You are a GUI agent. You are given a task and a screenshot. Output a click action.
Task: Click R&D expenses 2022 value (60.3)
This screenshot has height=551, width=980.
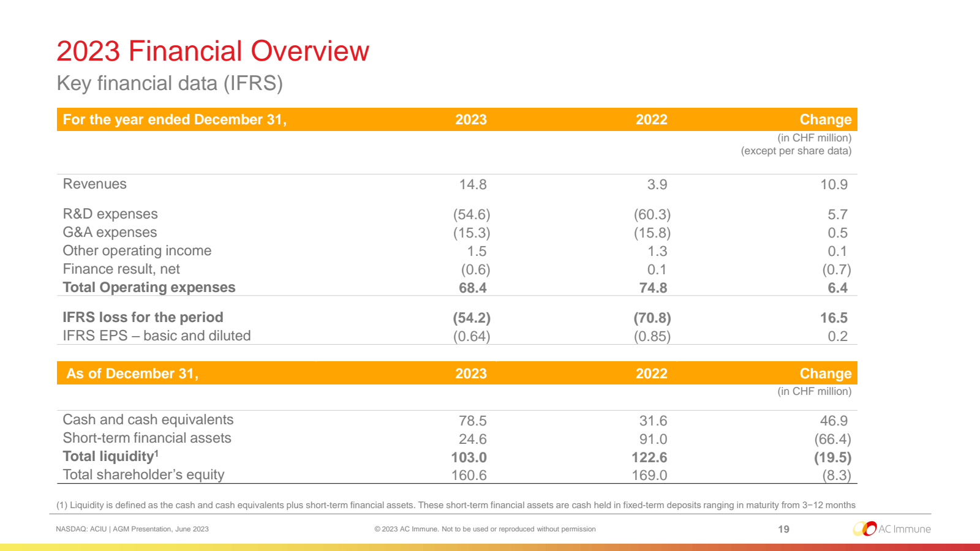[652, 215]
